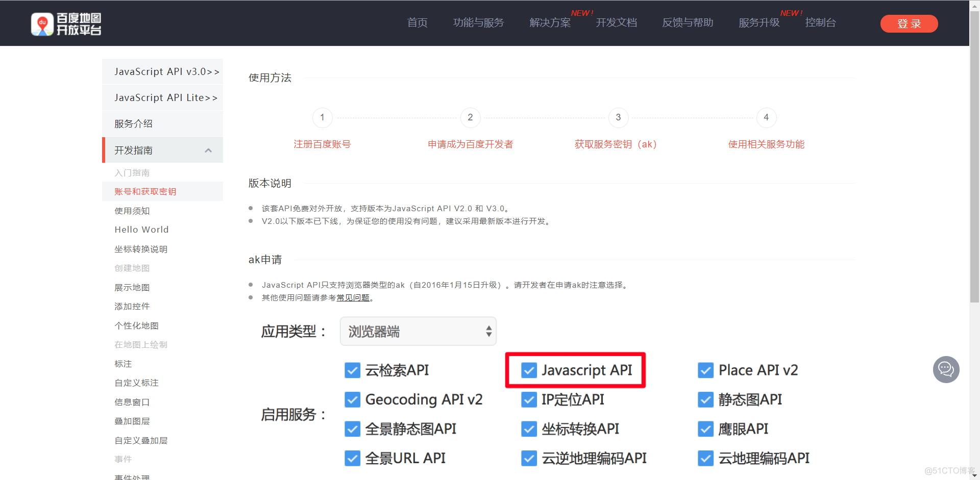Viewport: 980px width, 480px height.
Task: Select 自定义叠加层 in the sidebar
Action: tap(141, 441)
